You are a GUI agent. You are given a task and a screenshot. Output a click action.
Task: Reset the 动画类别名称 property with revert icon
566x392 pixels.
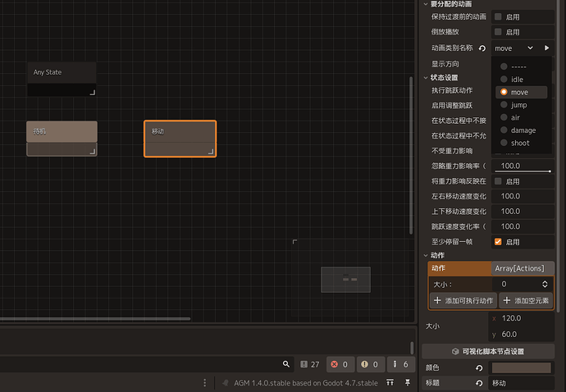click(482, 48)
